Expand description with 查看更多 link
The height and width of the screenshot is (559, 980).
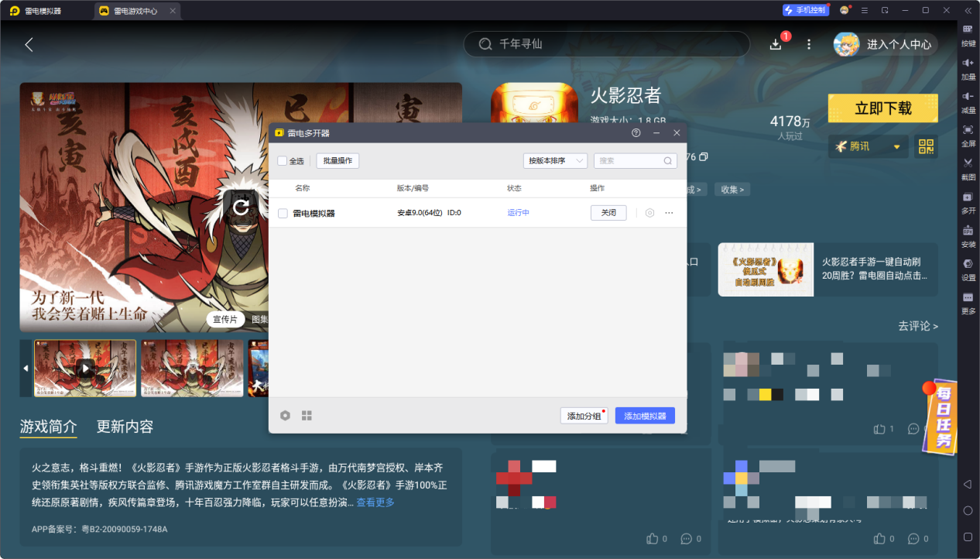(375, 502)
